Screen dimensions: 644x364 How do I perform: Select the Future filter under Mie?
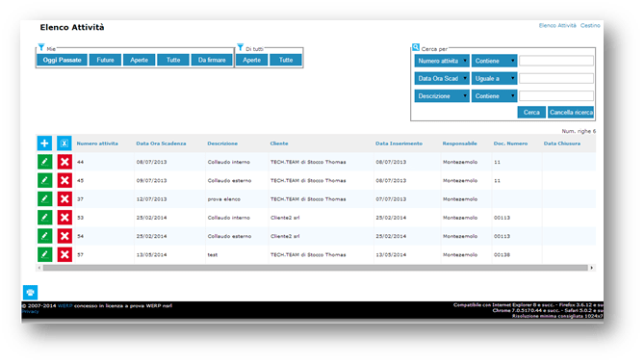coord(105,60)
